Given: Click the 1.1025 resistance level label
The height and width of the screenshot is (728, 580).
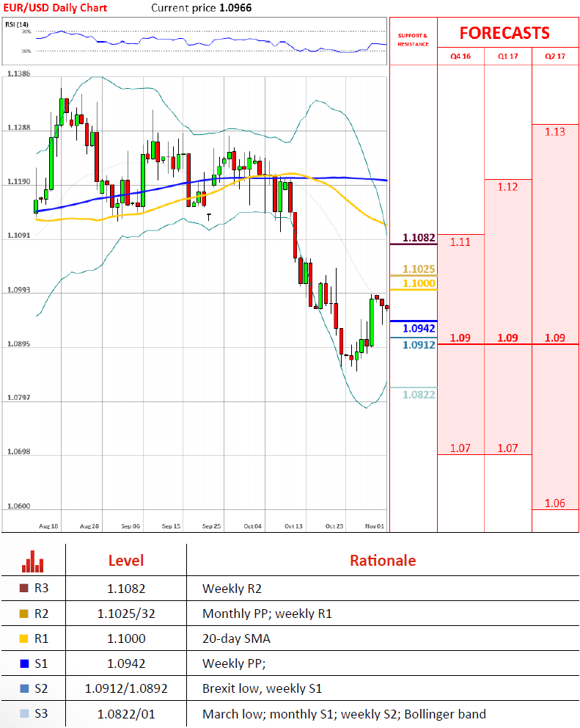Looking at the screenshot, I should tap(419, 269).
